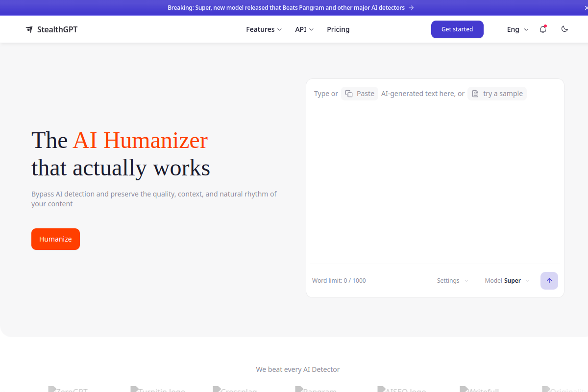Image resolution: width=588 pixels, height=392 pixels.
Task: Click the 'AI Humanizer' heading text
Action: coord(140,141)
